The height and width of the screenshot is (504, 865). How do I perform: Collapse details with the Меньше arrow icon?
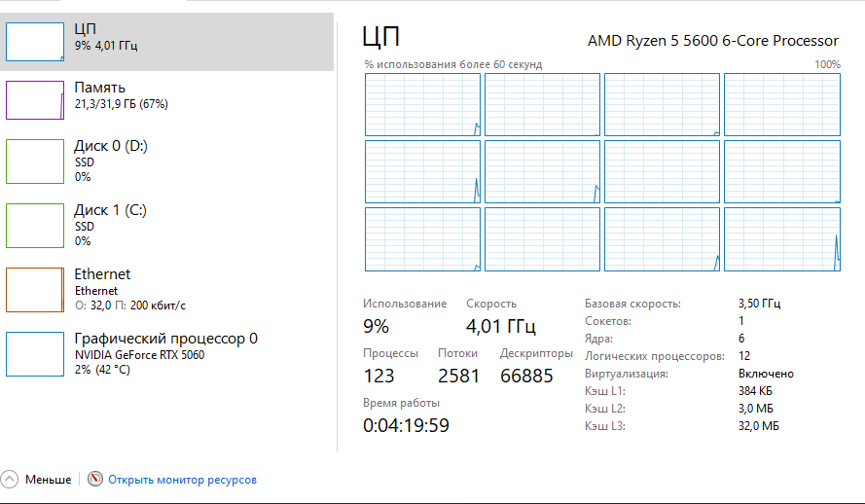10,480
